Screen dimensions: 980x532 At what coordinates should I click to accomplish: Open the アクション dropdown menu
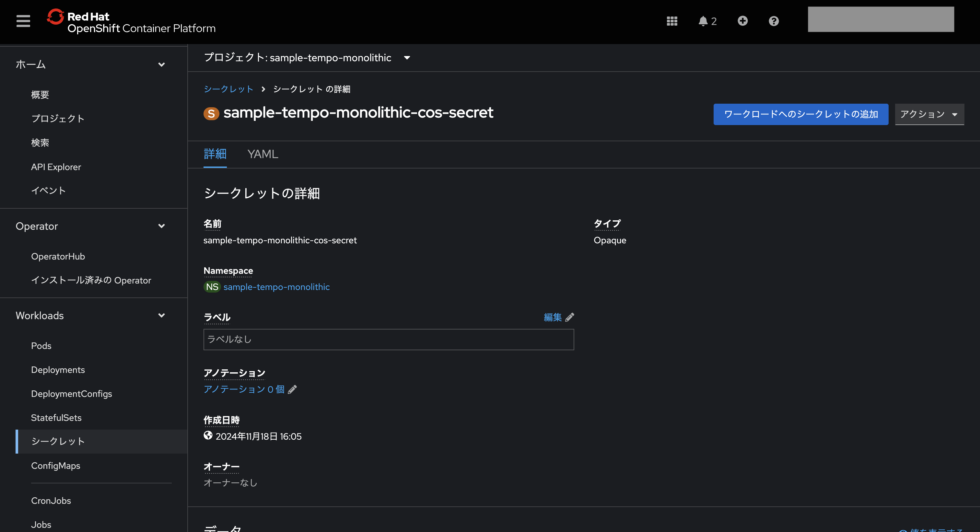(929, 114)
